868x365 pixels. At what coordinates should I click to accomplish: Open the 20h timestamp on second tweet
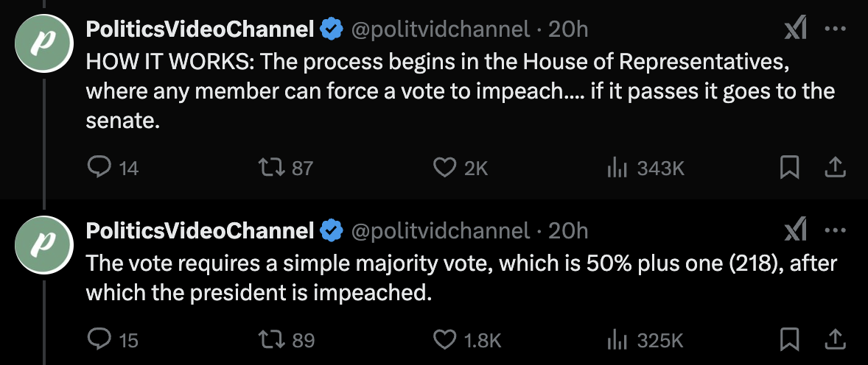[568, 230]
